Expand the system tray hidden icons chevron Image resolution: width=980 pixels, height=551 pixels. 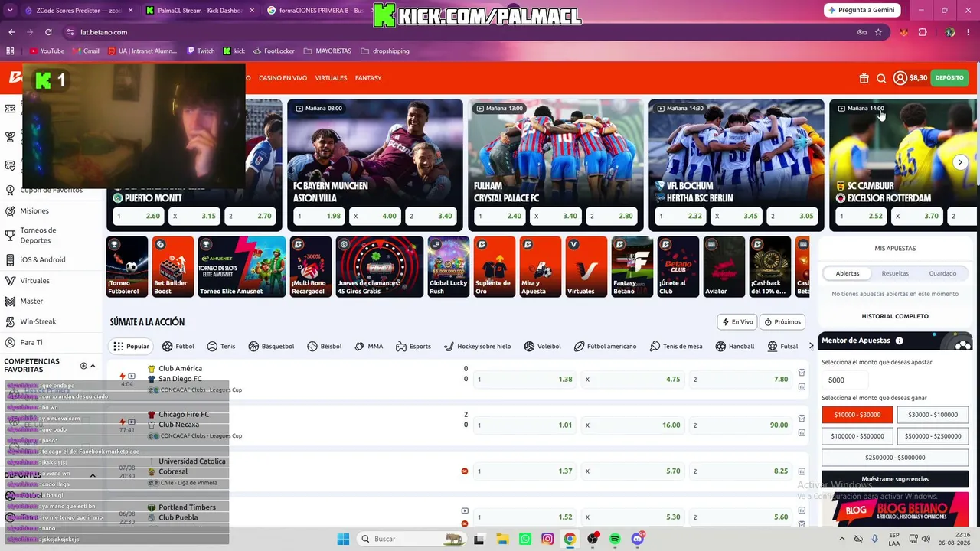tap(842, 539)
